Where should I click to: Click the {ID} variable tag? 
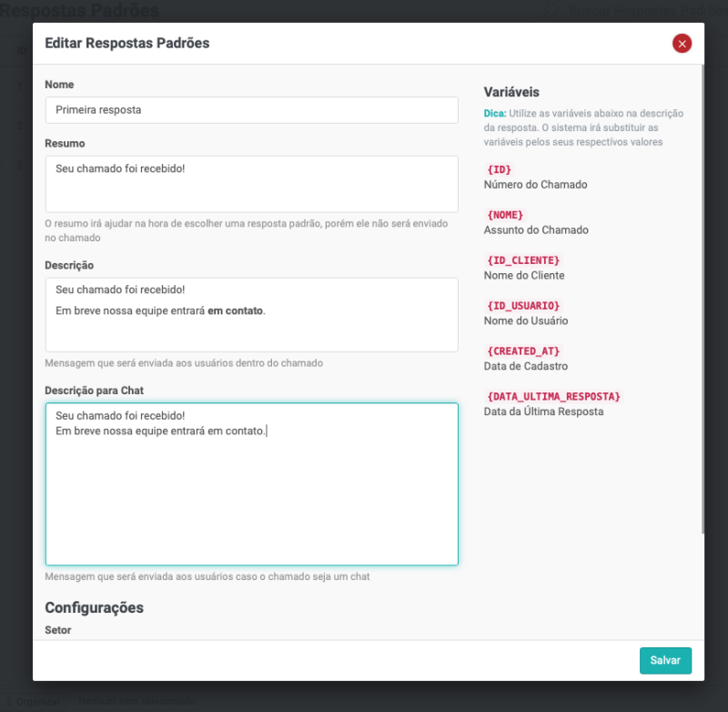coord(500,169)
